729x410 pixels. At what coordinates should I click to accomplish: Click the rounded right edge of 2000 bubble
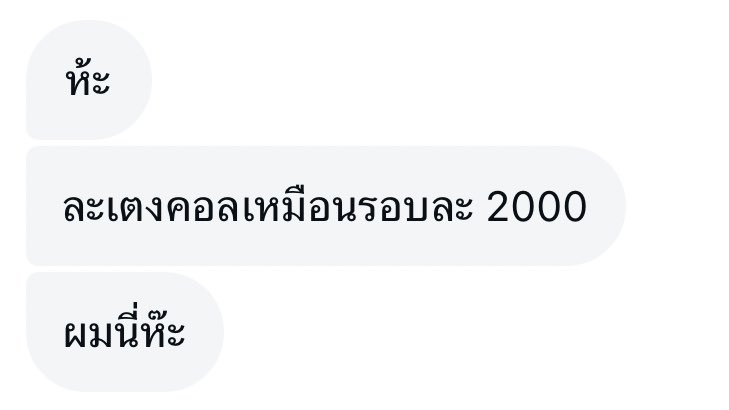[609, 206]
